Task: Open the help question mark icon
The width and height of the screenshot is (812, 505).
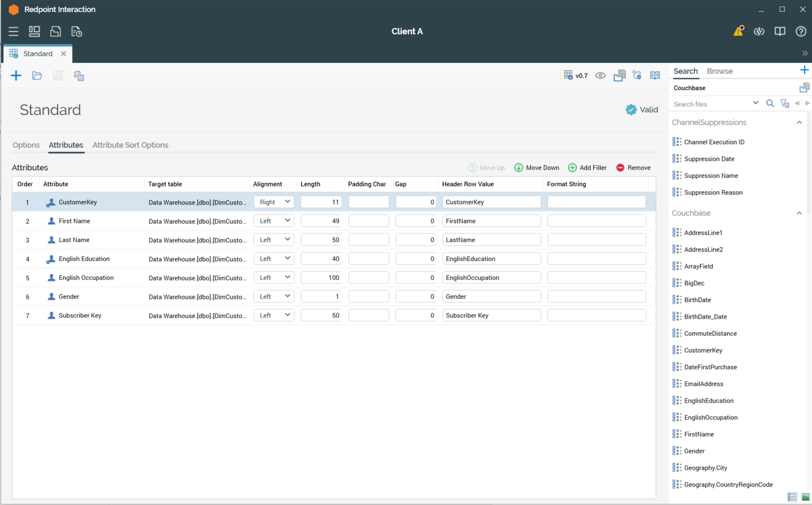Action: pos(800,31)
